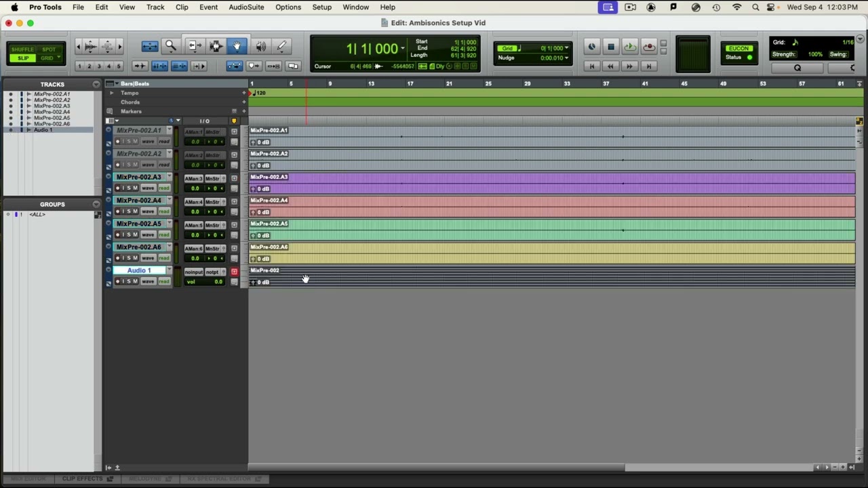Enable Shuffle edit mode
Screen dimensions: 868x488
pos(22,49)
